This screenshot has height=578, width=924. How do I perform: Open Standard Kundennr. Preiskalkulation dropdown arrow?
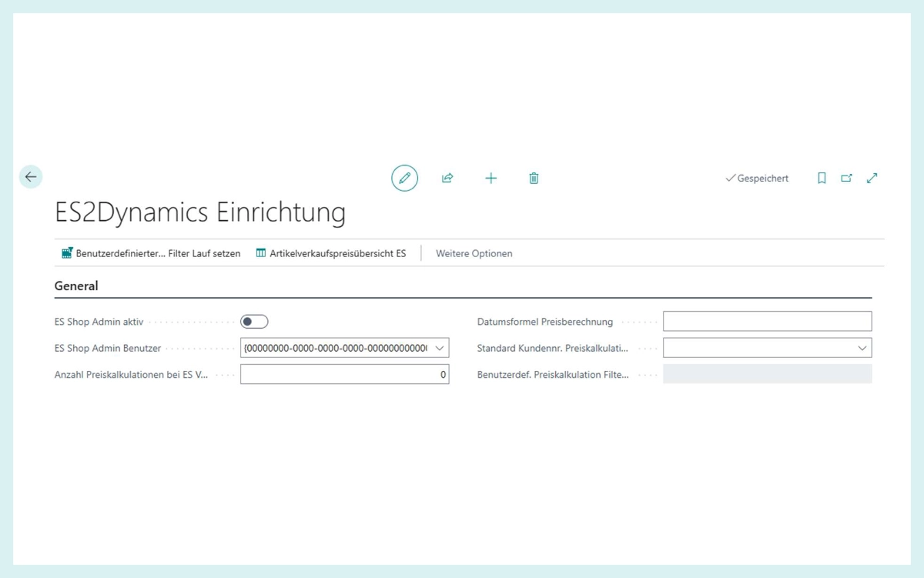point(862,348)
